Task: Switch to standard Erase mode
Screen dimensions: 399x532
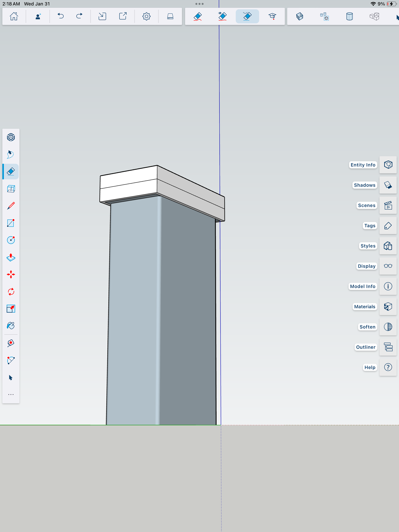Action: pos(198,16)
